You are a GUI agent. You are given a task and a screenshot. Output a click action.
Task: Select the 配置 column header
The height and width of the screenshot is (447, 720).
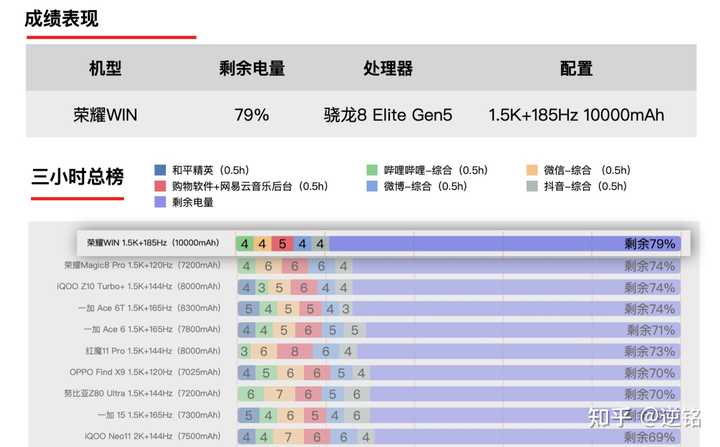click(x=576, y=68)
